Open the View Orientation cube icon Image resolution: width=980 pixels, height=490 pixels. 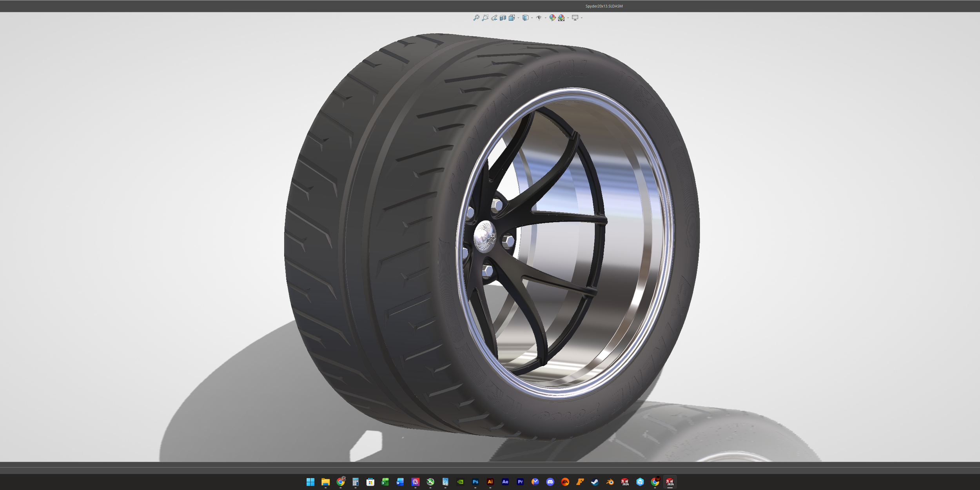512,18
